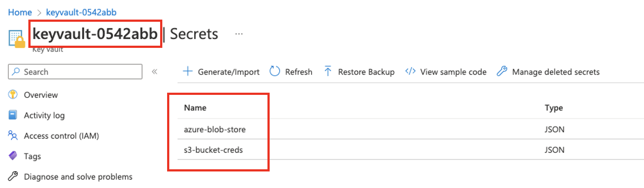This screenshot has height=188, width=644.
Task: Click the View sample code brackets icon
Action: (x=410, y=72)
